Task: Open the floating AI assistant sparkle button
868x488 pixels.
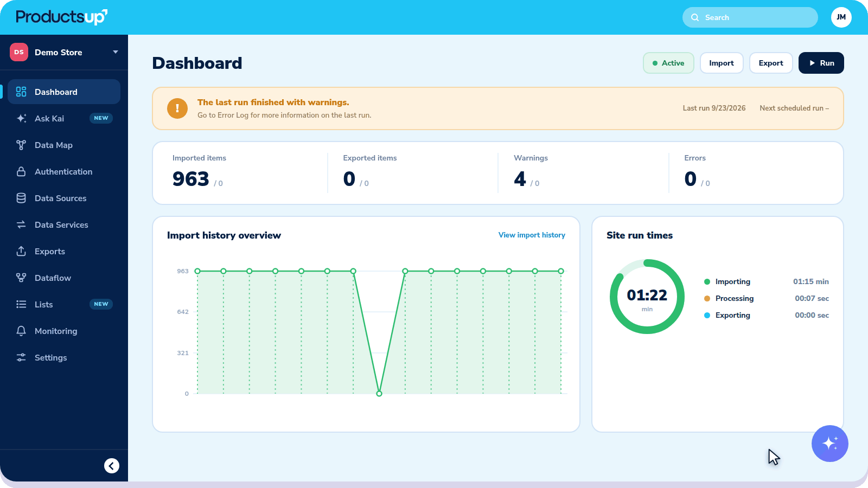Action: [830, 444]
